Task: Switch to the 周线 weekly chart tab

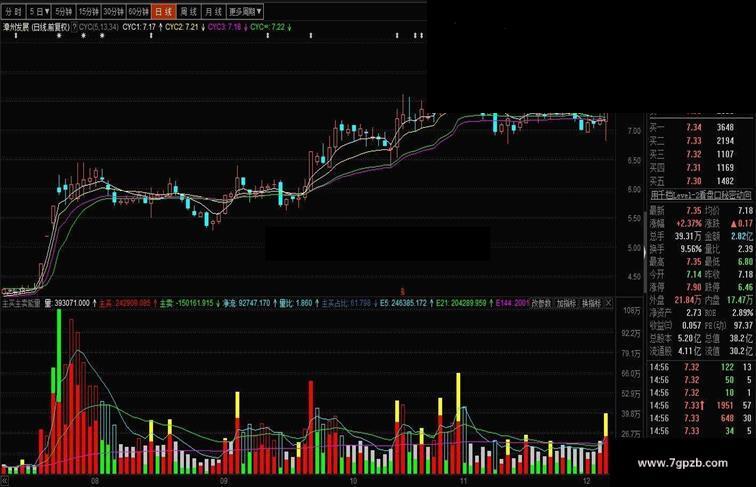Action: point(189,11)
